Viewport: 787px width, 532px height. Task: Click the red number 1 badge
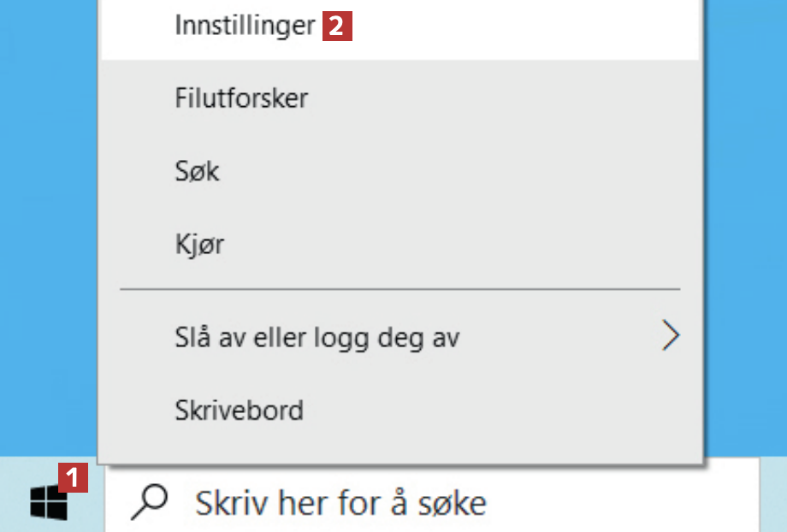[73, 476]
